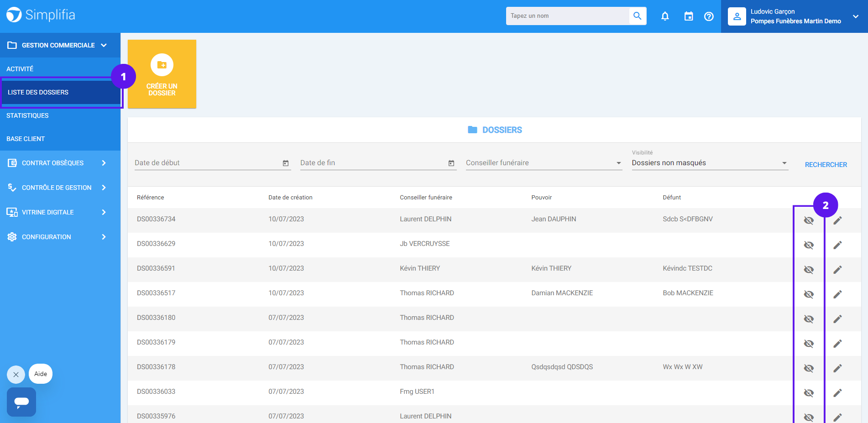Click Défunt column header

click(x=672, y=198)
